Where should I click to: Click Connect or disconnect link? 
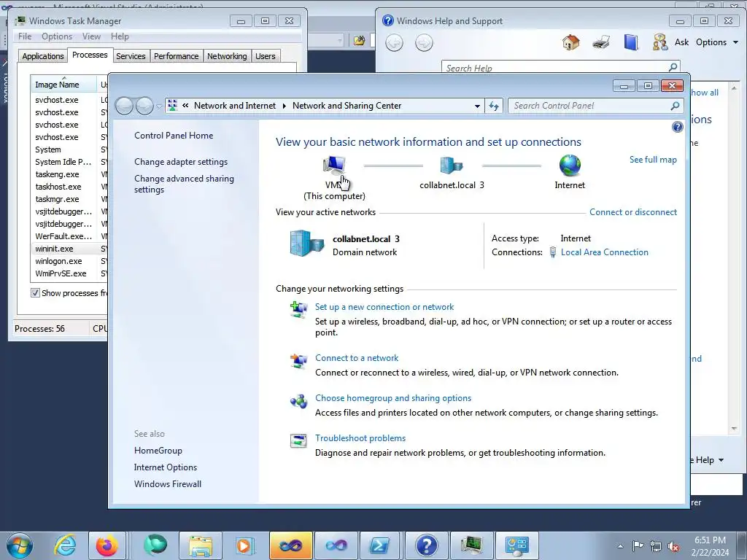click(x=633, y=212)
